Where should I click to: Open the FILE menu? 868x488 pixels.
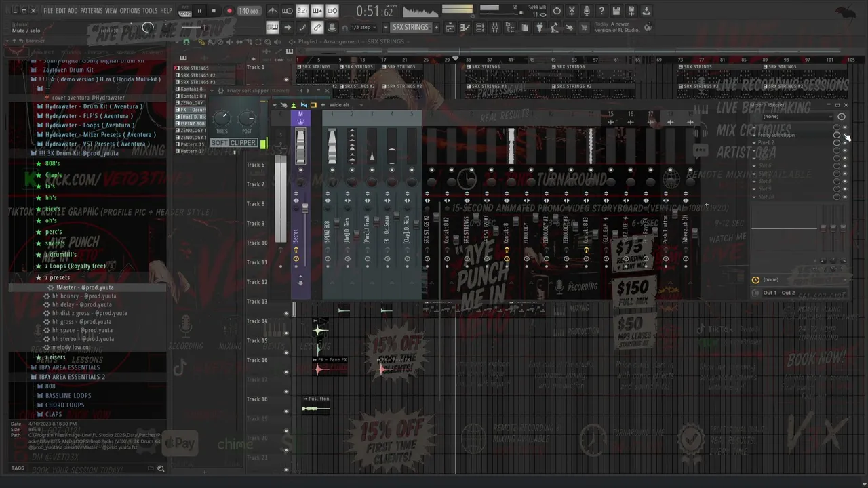(x=48, y=11)
